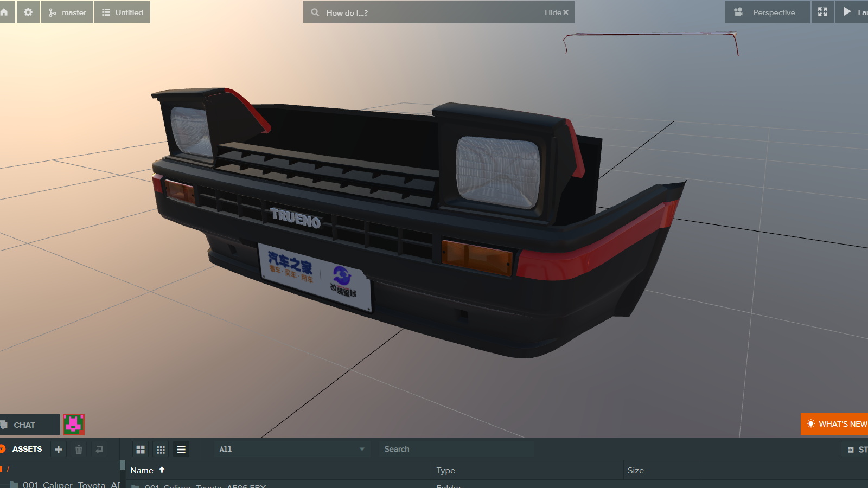Toggle fullscreen viewport mode
Viewport: 868px width, 488px height.
(822, 12)
